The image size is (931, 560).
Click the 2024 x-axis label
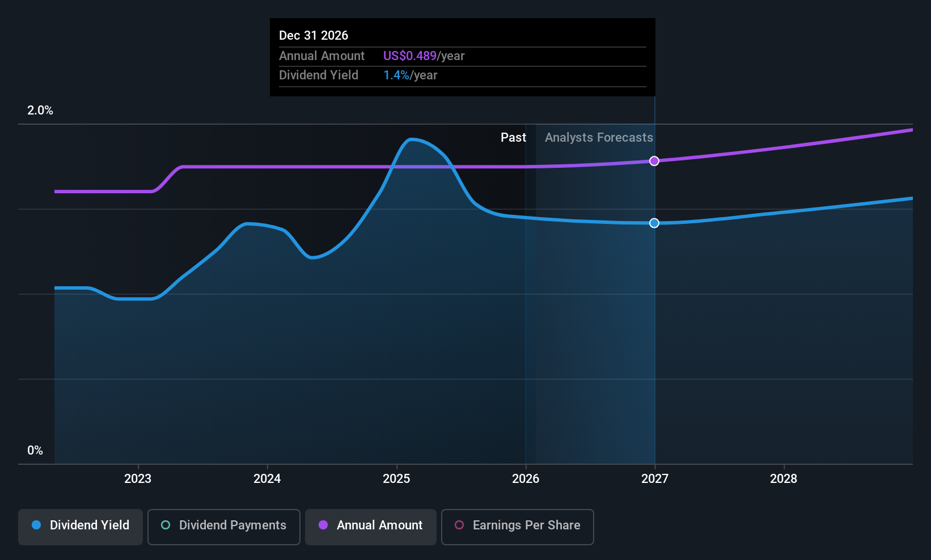(267, 479)
